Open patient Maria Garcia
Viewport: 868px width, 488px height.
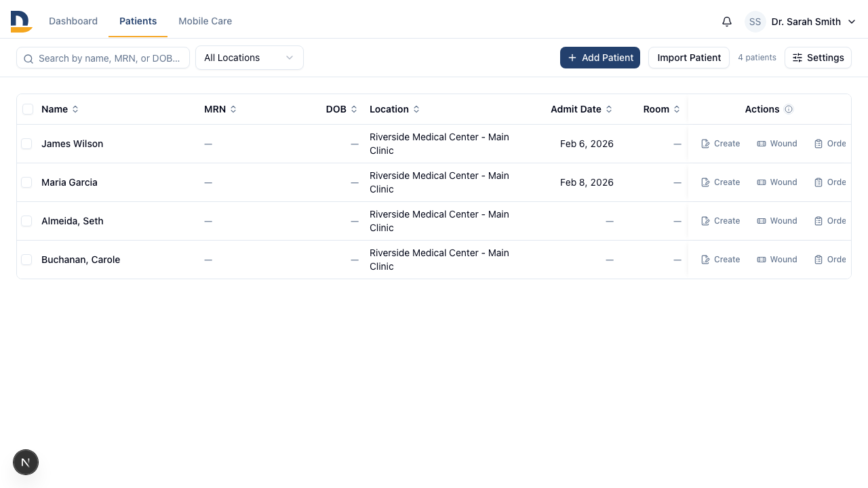pos(69,182)
